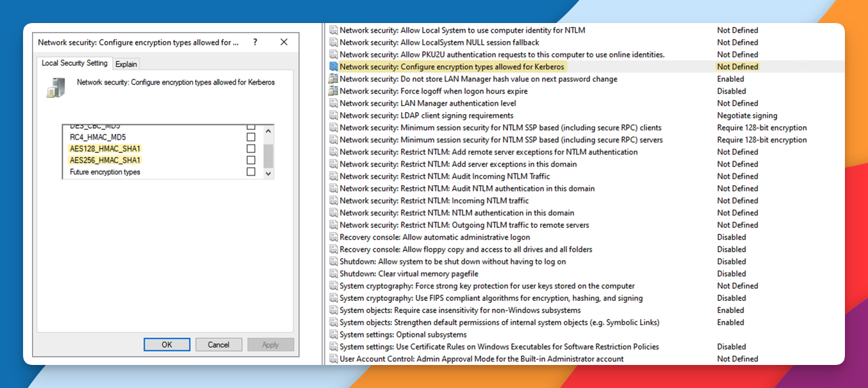
Task: Click the icon beside Do not store LAN Manager hash value
Action: tap(334, 79)
